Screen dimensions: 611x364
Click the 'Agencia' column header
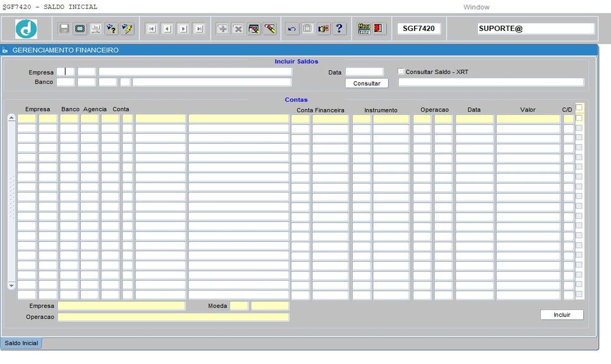pos(95,109)
